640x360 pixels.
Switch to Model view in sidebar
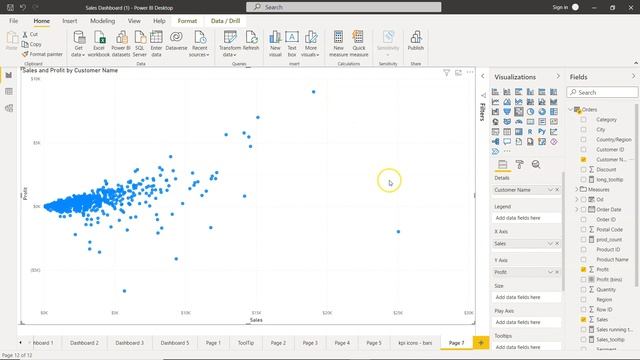click(9, 108)
